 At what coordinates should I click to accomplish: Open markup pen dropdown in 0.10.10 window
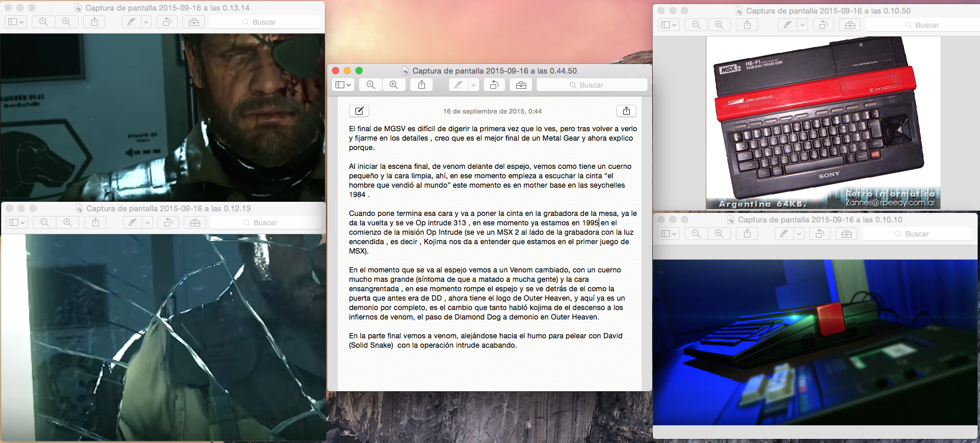pos(799,234)
